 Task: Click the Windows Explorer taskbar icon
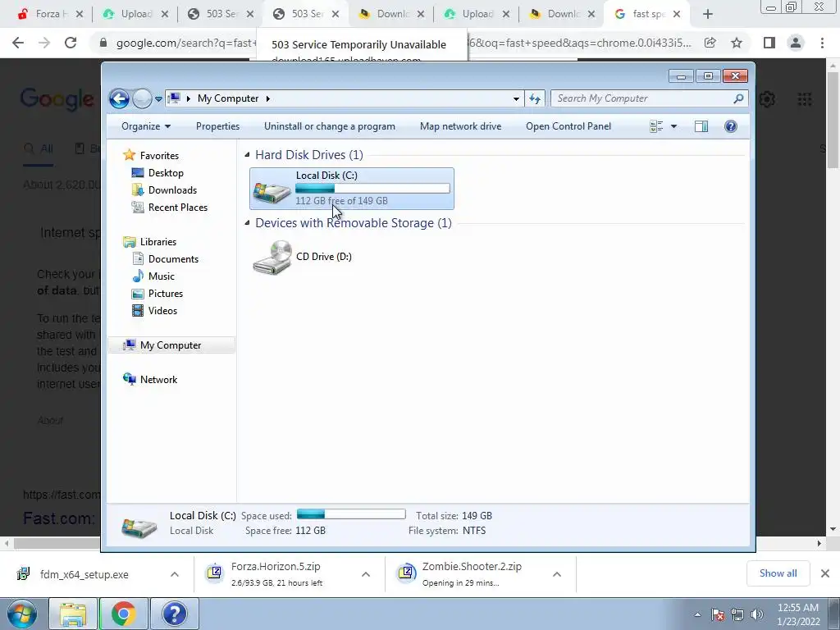coord(73,614)
